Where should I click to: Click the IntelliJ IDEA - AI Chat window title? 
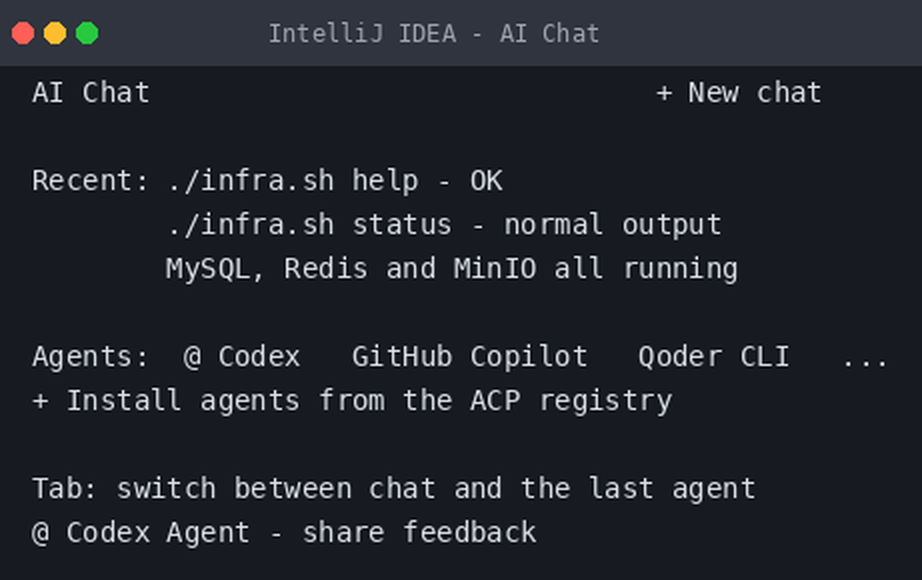coord(434,34)
